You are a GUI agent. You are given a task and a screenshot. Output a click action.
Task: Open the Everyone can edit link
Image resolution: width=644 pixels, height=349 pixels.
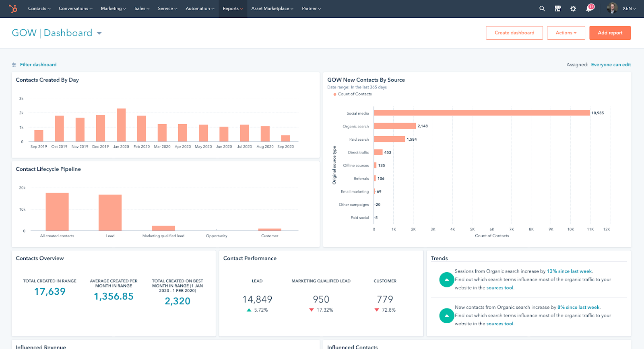tap(611, 65)
